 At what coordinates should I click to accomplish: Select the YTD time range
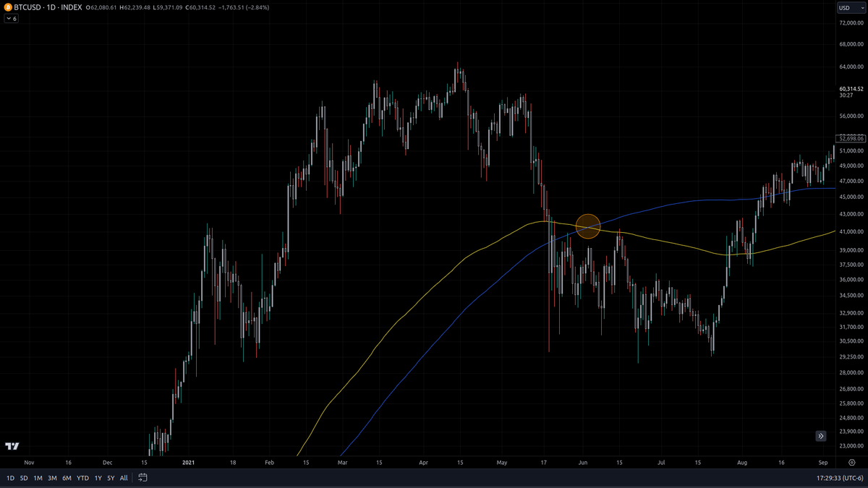tap(82, 478)
